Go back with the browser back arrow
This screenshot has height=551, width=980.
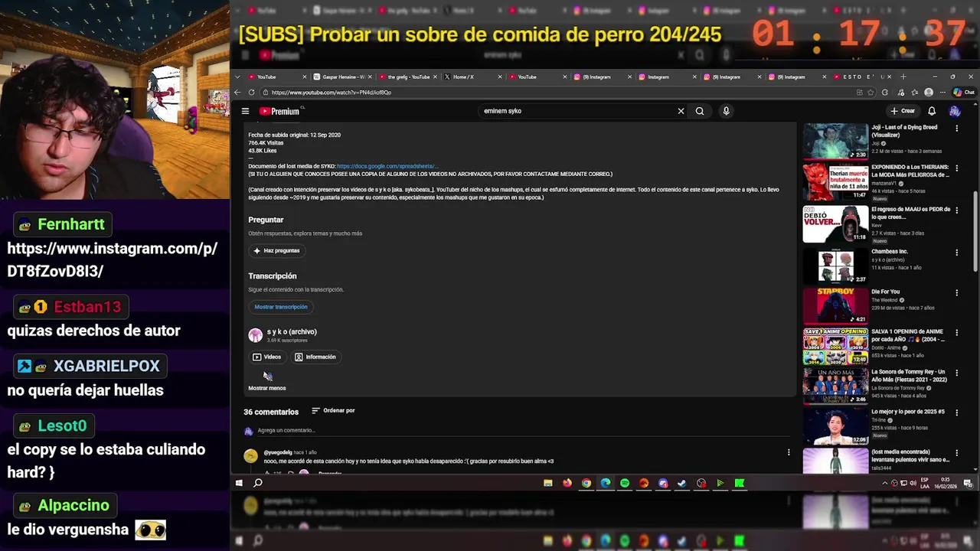pos(237,92)
